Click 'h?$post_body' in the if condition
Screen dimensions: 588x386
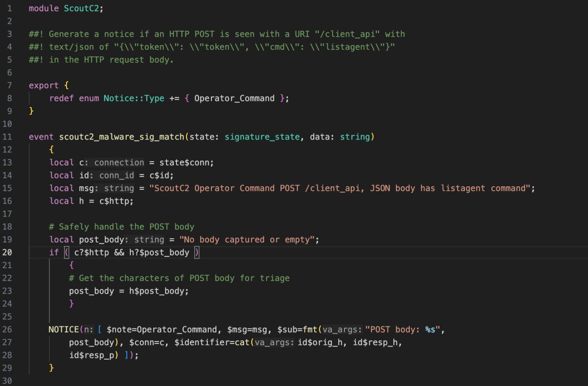(x=159, y=252)
